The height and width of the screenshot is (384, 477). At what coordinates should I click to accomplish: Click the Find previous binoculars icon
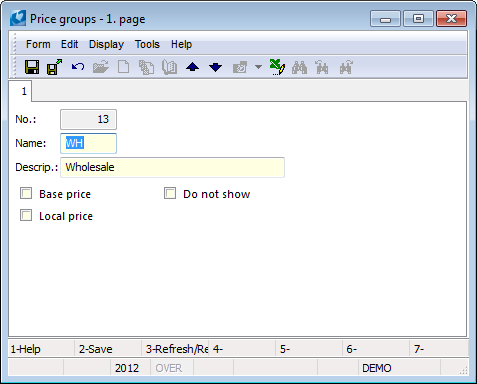[322, 67]
